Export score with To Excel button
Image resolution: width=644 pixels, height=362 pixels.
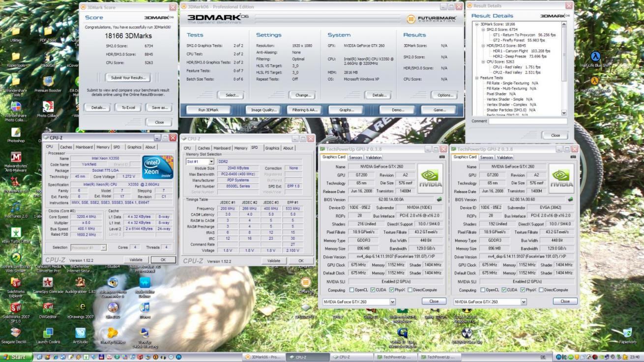(x=128, y=108)
